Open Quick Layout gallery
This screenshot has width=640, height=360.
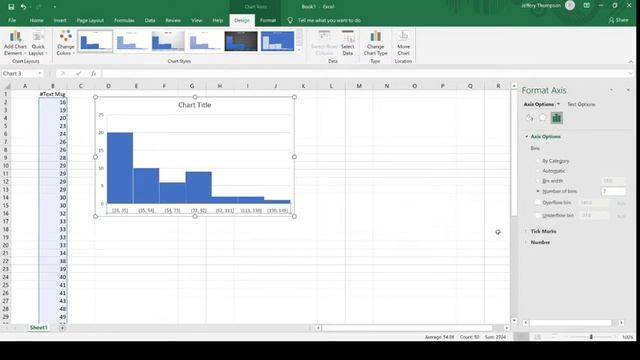pos(38,43)
